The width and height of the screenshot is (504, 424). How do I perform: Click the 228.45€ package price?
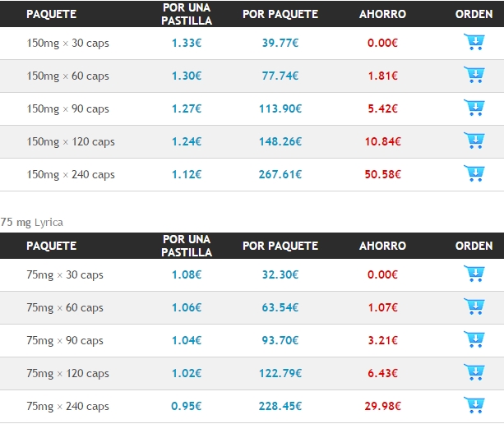[x=280, y=406]
